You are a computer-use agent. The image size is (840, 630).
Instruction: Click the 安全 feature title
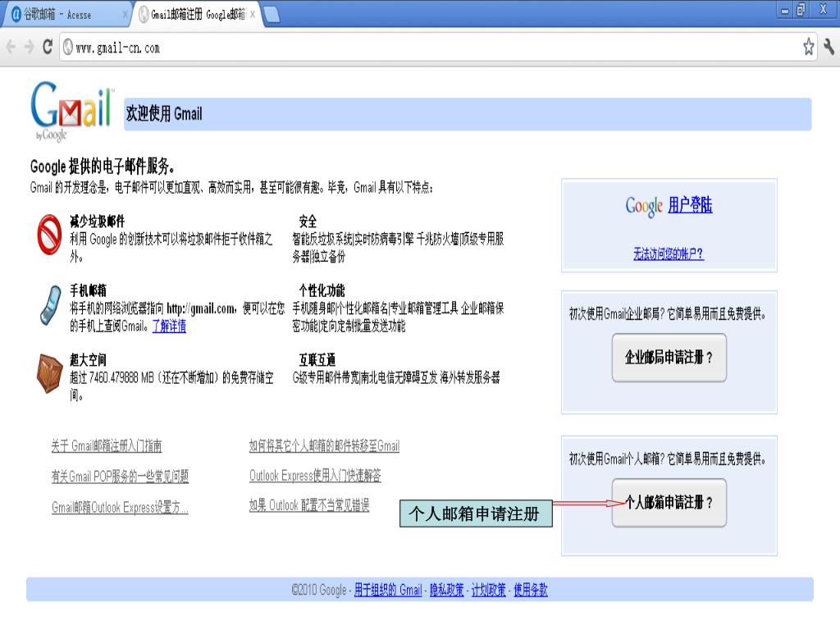pos(308,221)
